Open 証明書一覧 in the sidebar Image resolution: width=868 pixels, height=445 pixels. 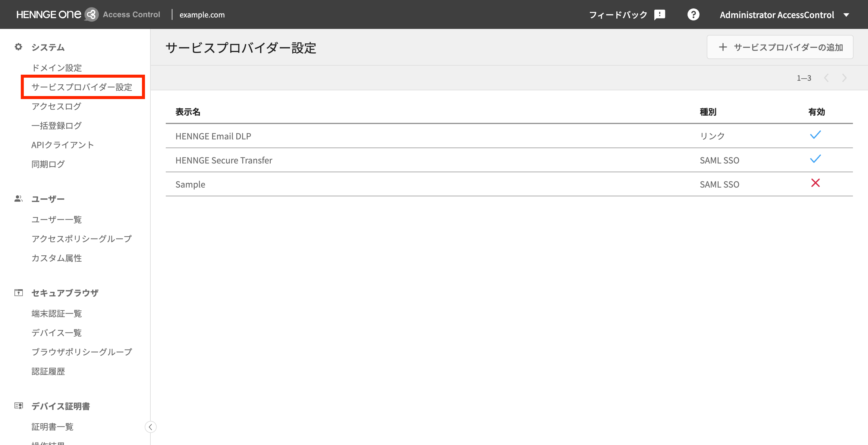point(52,427)
